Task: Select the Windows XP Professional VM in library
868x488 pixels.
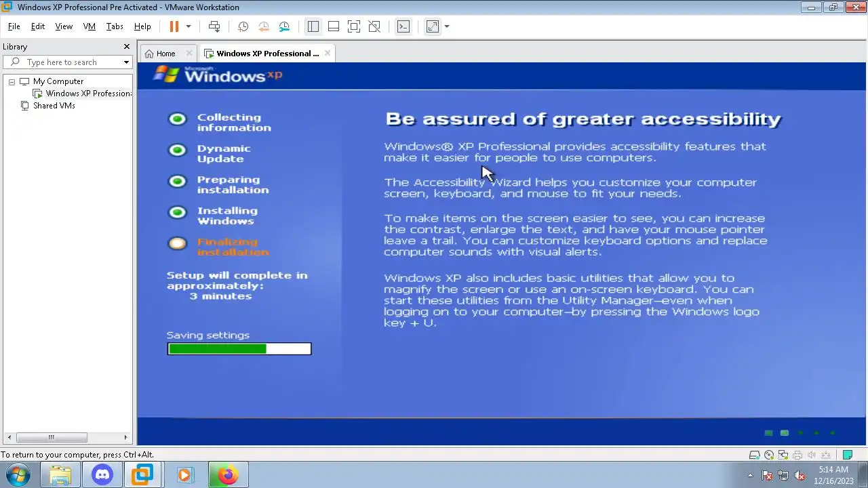Action: (x=83, y=94)
